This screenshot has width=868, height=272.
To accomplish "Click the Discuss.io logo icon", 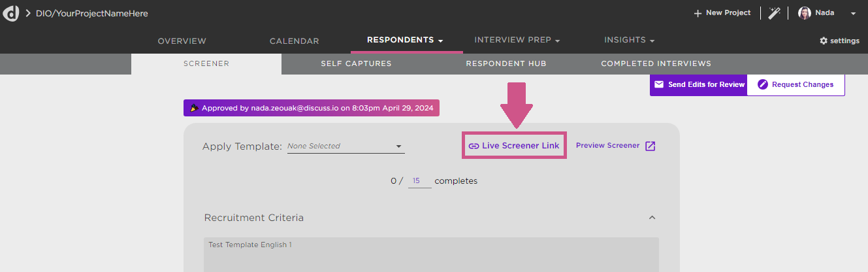I will click(11, 13).
